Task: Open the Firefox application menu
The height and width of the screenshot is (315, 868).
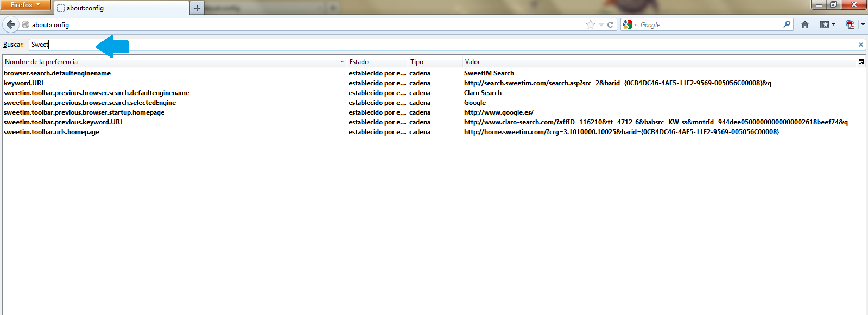Action: (25, 5)
